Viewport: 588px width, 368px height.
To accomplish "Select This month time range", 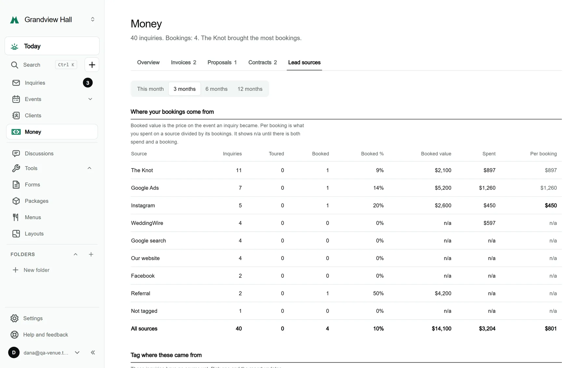I will pyautogui.click(x=150, y=89).
